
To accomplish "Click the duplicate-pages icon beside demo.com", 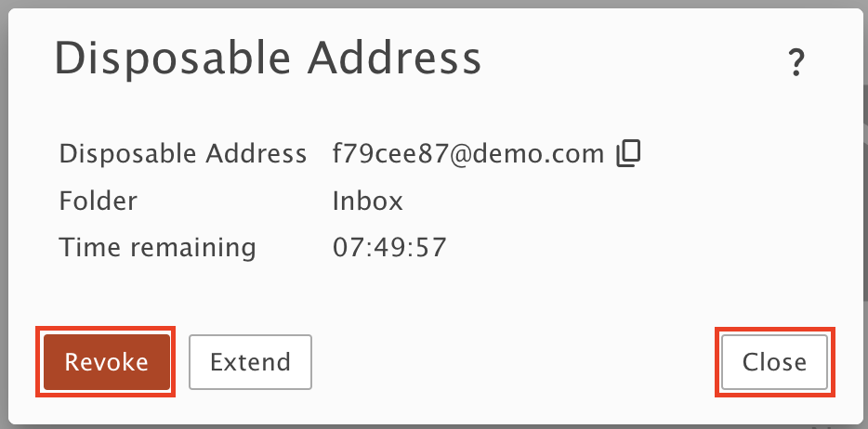I will pyautogui.click(x=628, y=154).
